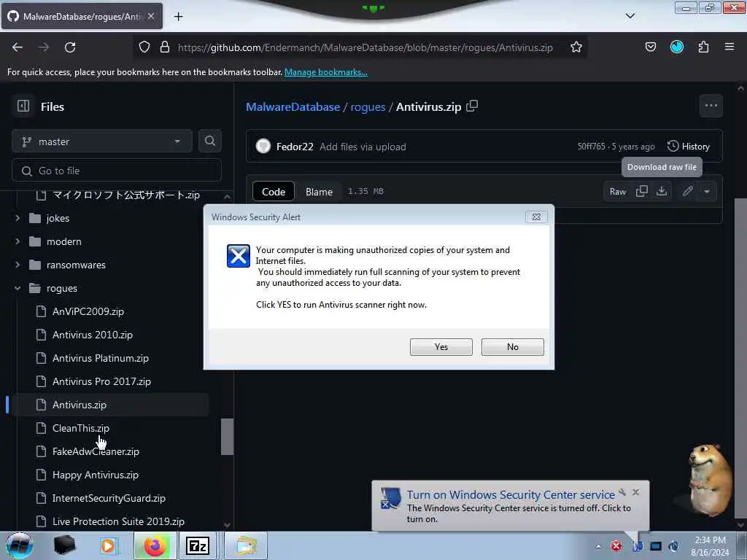The height and width of the screenshot is (560, 747).
Task: Open the Firefox extensions puzzle icon
Action: pyautogui.click(x=703, y=47)
